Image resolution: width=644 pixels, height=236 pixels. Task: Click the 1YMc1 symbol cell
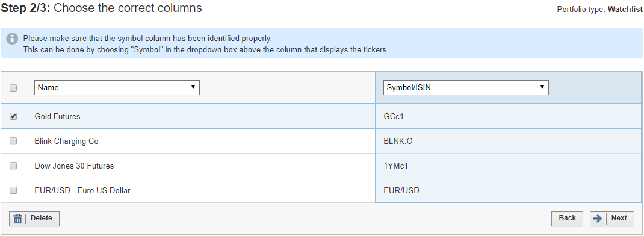pyautogui.click(x=508, y=166)
